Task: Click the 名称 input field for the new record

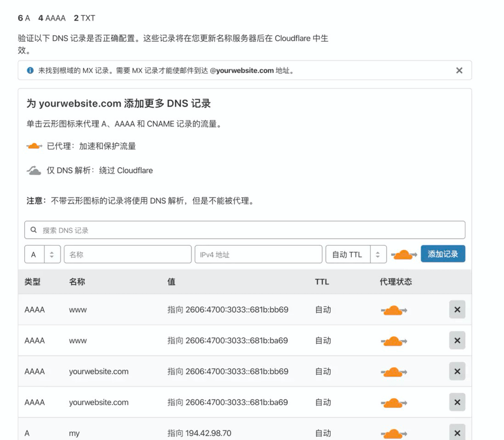Action: [x=128, y=254]
